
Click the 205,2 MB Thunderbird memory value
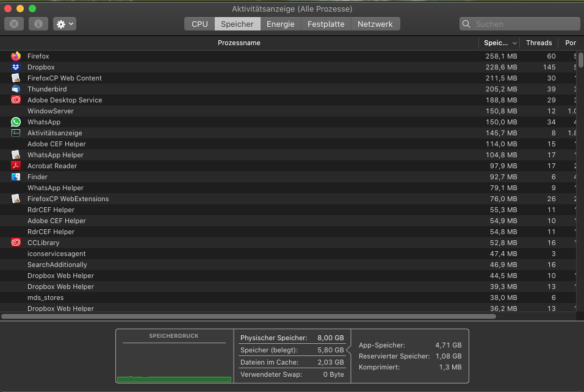(502, 89)
